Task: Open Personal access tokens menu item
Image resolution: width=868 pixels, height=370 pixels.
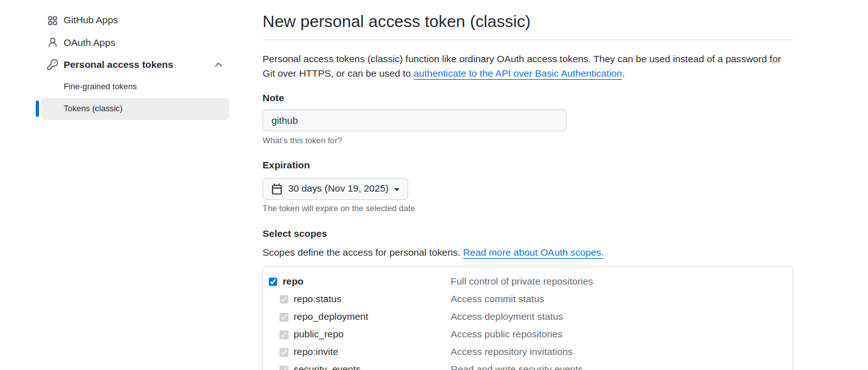Action: 118,65
